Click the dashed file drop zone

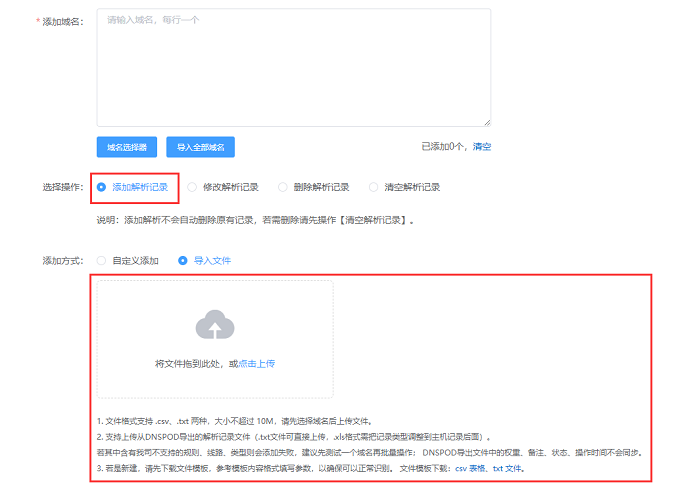pos(215,342)
